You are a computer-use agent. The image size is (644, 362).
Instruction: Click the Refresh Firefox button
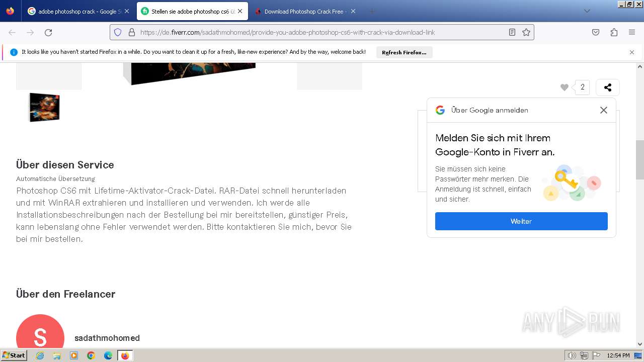click(x=404, y=52)
